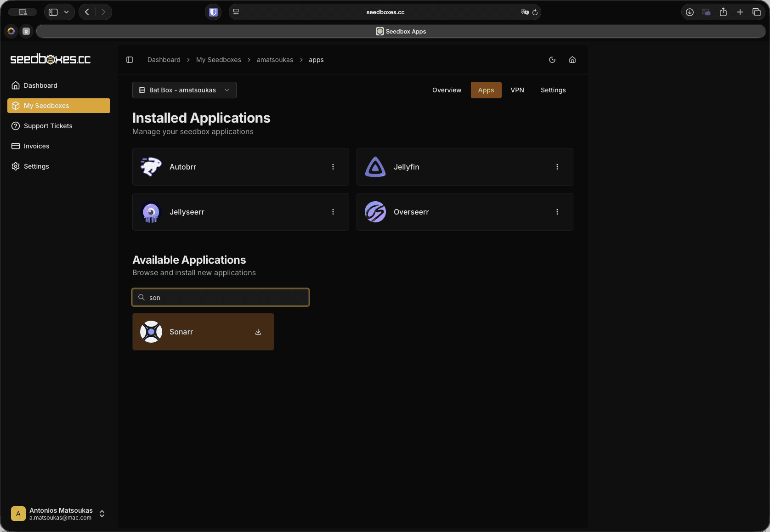Image resolution: width=770 pixels, height=532 pixels.
Task: Open Overseerr options menu (three dots)
Action: (x=557, y=212)
